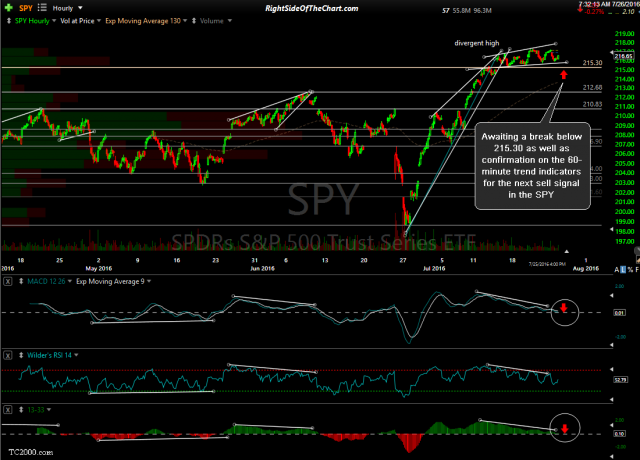Viewport: 640px width, 460px height.
Task: Open the Hourly timeframe dropdown
Action: (80, 8)
